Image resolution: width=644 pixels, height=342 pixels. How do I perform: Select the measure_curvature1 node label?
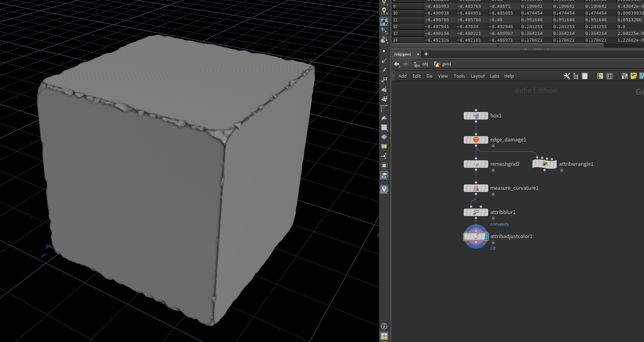[x=514, y=188]
